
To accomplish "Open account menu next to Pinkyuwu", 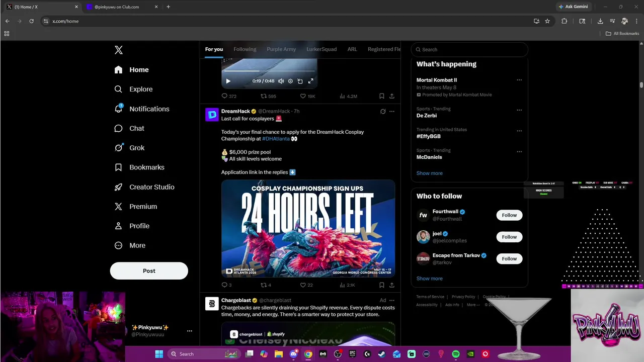I will pos(189,331).
